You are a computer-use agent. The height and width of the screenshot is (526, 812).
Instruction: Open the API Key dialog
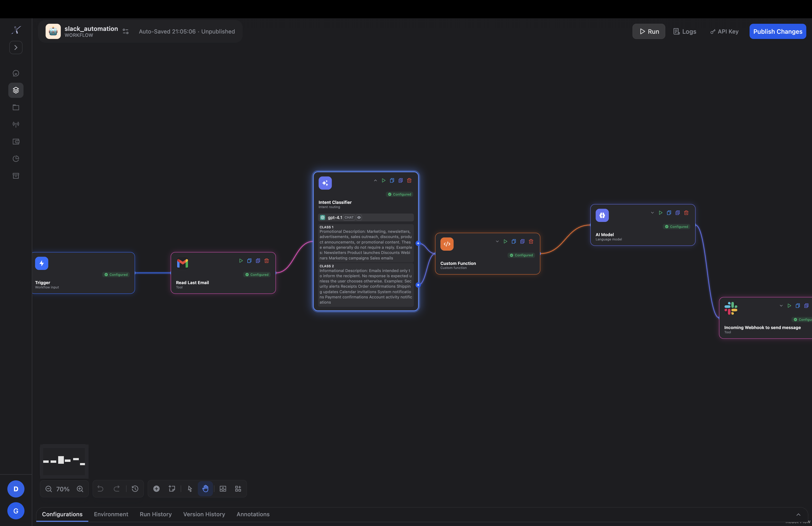click(724, 31)
